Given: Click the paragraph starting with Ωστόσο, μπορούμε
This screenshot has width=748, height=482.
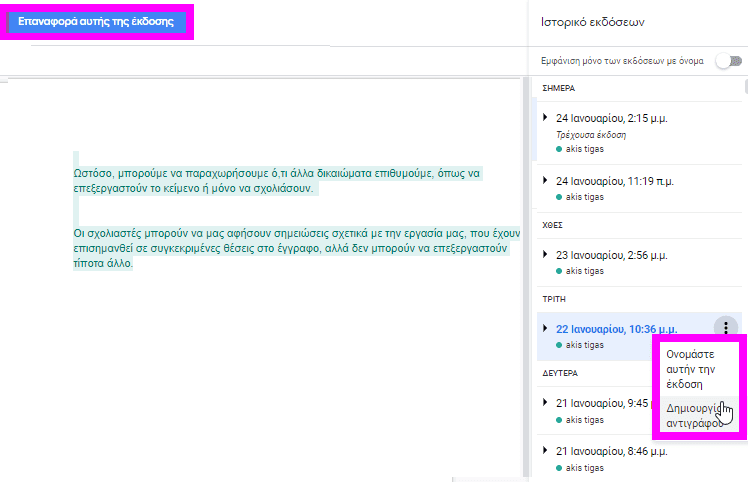Looking at the screenshot, I should [277, 180].
